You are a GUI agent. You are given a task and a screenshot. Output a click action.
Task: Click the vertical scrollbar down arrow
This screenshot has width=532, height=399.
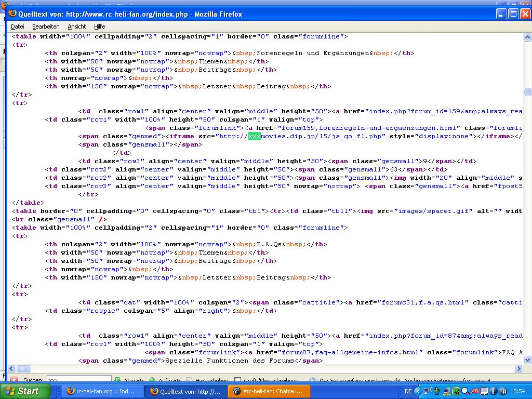point(527,360)
